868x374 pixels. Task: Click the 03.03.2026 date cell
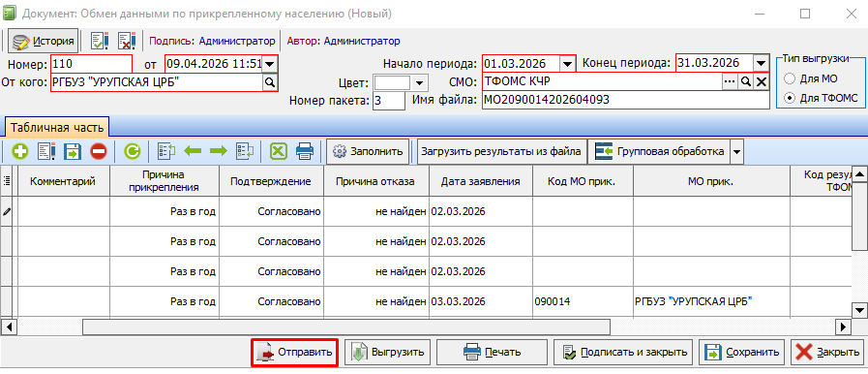pyautogui.click(x=481, y=301)
